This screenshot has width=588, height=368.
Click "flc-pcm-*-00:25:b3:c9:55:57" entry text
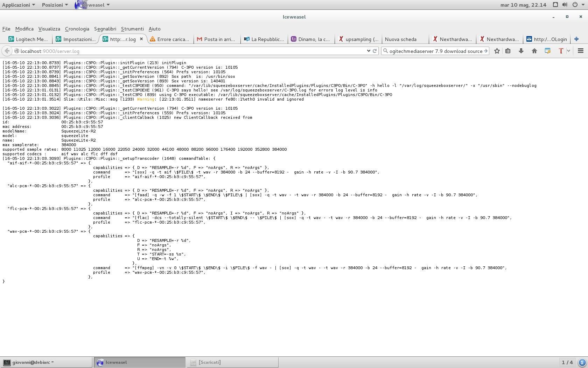tap(43, 209)
